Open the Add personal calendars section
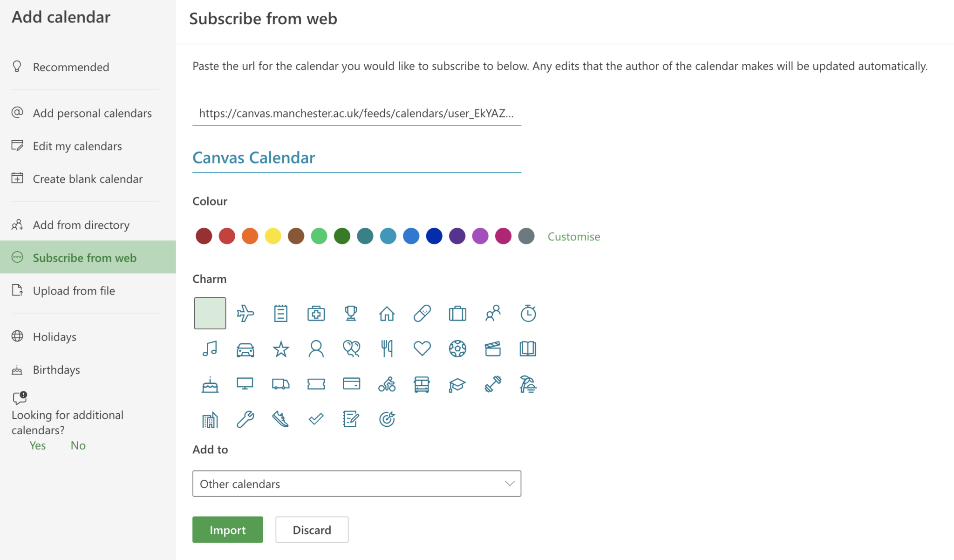The height and width of the screenshot is (560, 954). [92, 113]
